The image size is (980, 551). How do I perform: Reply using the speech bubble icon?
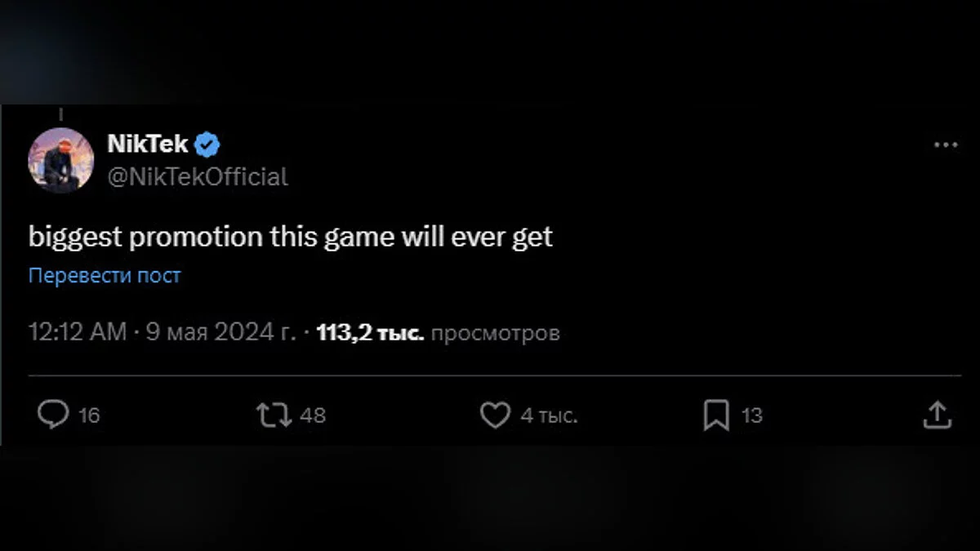[54, 415]
